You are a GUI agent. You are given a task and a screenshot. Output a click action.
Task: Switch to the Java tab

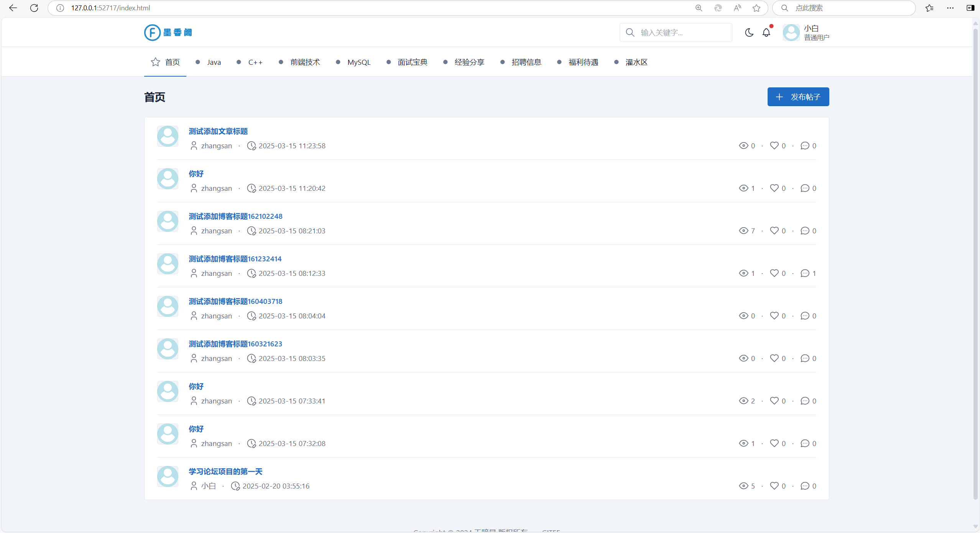pyautogui.click(x=214, y=62)
